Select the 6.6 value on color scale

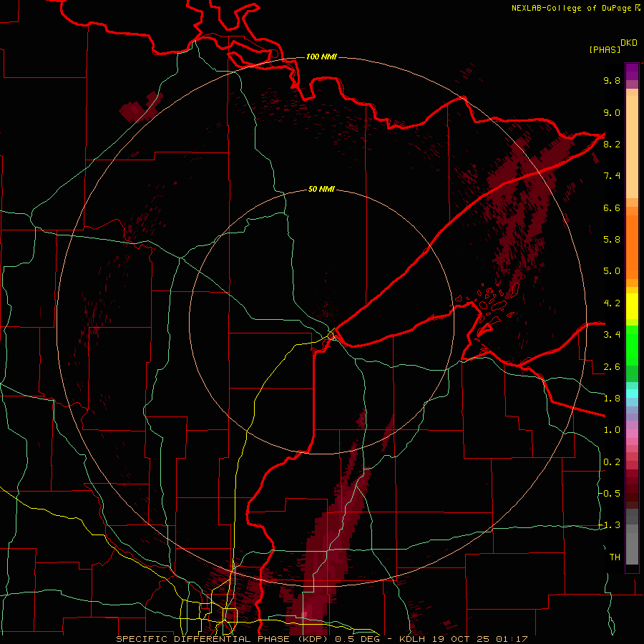(x=612, y=208)
